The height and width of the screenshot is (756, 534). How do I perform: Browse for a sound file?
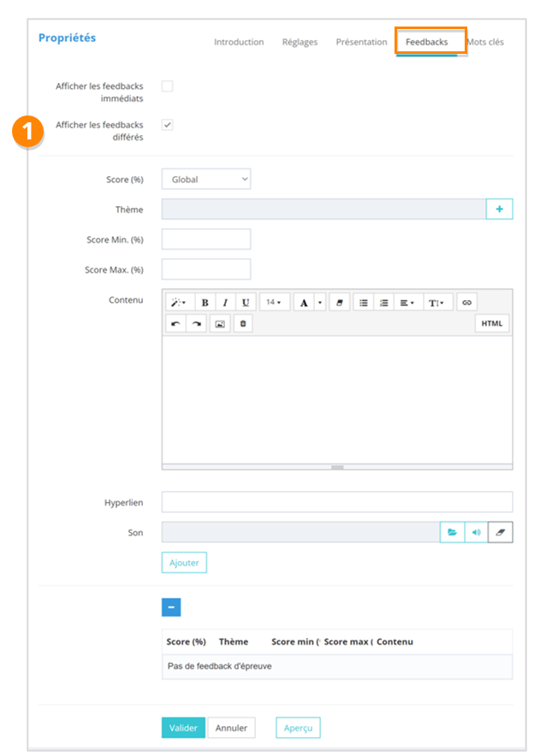pos(451,532)
